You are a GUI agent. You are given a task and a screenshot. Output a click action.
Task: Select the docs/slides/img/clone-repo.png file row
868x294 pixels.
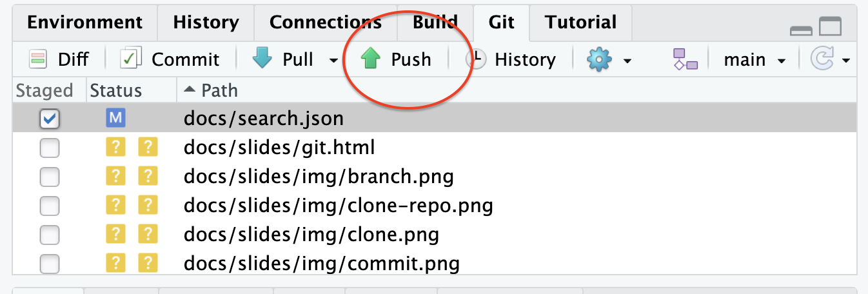click(338, 206)
